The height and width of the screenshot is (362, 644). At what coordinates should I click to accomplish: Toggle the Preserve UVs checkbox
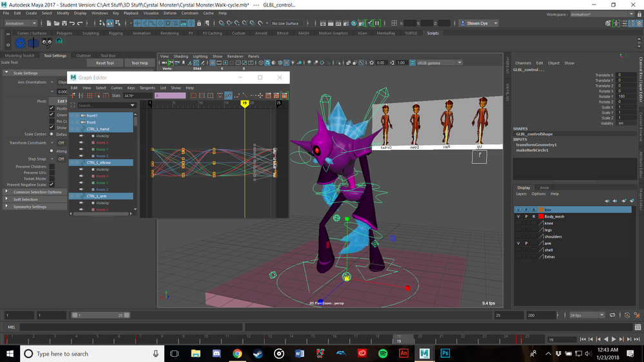tap(52, 173)
